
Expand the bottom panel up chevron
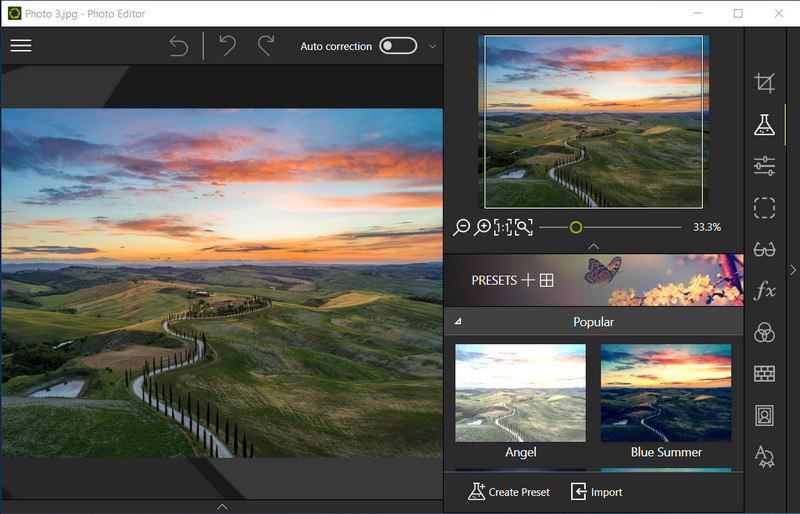click(222, 507)
